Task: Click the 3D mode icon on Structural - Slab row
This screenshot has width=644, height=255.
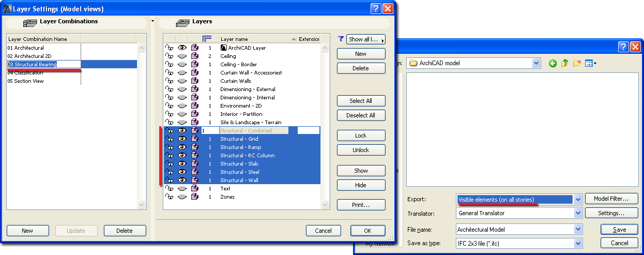Action: pyautogui.click(x=195, y=164)
